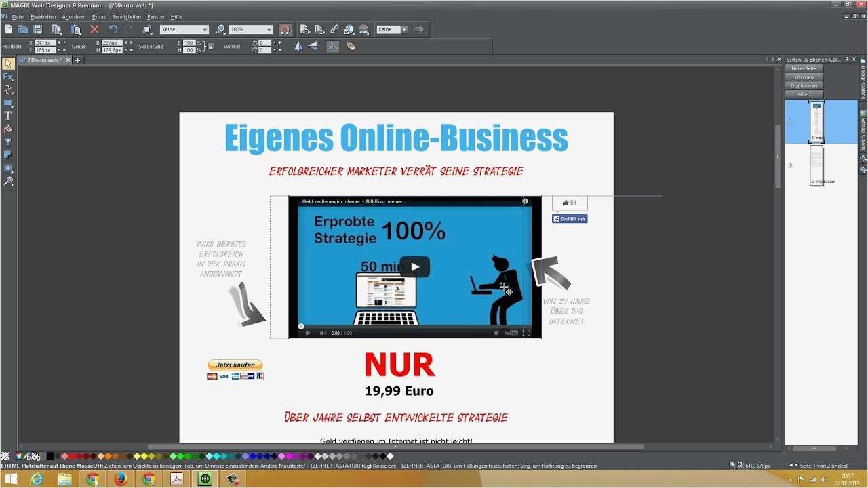Click the link chain icon in toolbar
The height and width of the screenshot is (488, 868).
[x=334, y=29]
